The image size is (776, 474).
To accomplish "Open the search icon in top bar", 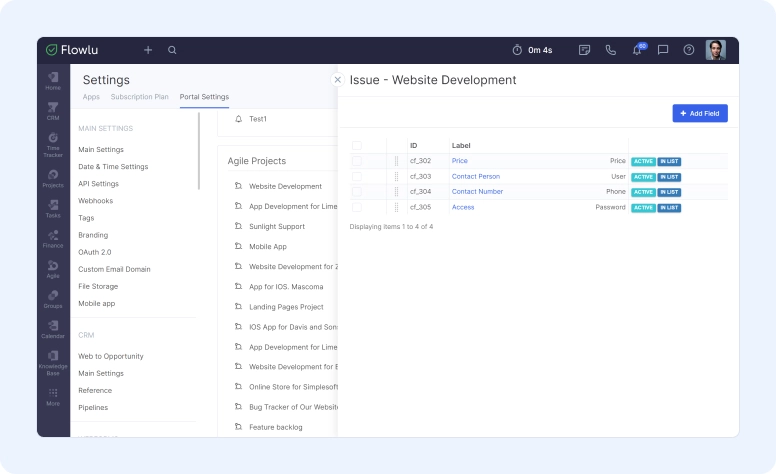I will 172,50.
